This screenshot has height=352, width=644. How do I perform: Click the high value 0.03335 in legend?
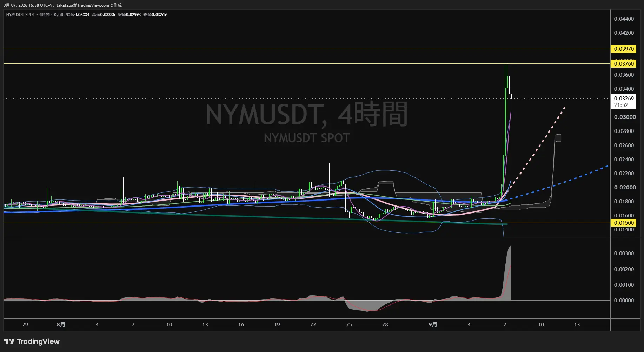(108, 15)
